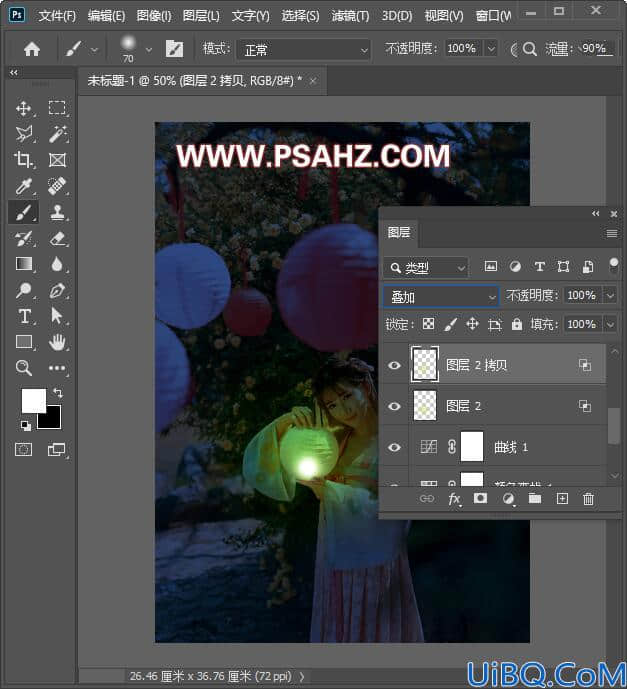The image size is (627, 689).
Task: Set the white foreground color swatch
Action: 32,399
